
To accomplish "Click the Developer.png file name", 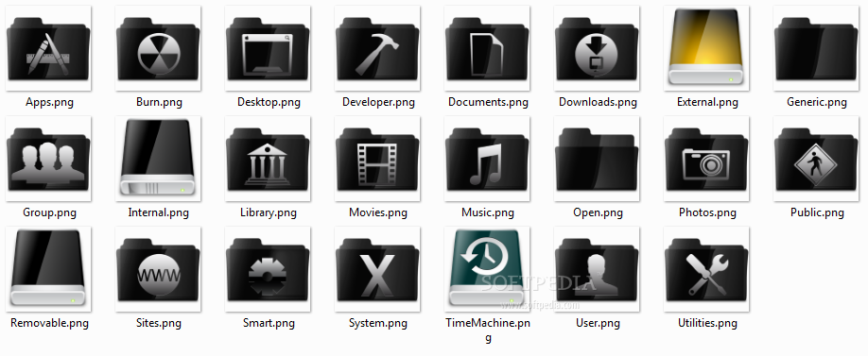I will 378,102.
